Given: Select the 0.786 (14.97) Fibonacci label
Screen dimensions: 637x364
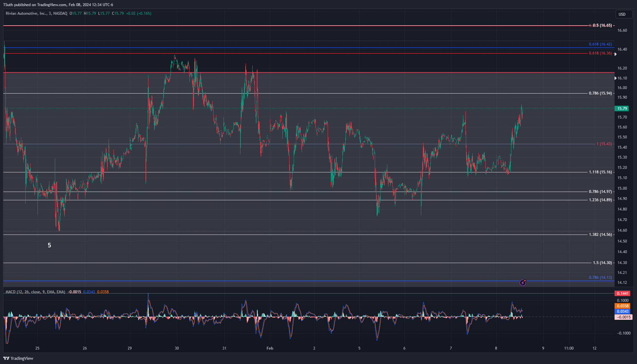Looking at the screenshot, I should coord(600,192).
